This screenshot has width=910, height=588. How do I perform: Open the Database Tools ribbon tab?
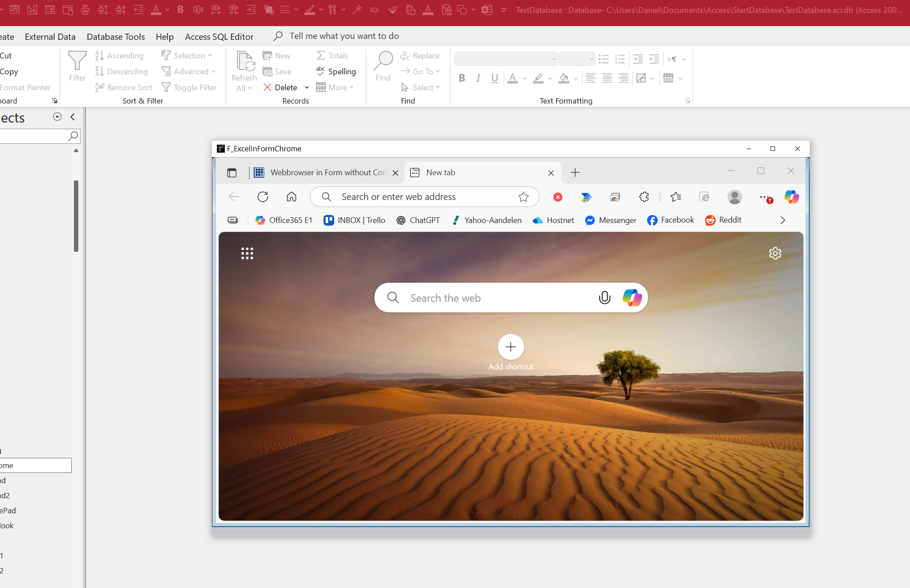tap(116, 37)
